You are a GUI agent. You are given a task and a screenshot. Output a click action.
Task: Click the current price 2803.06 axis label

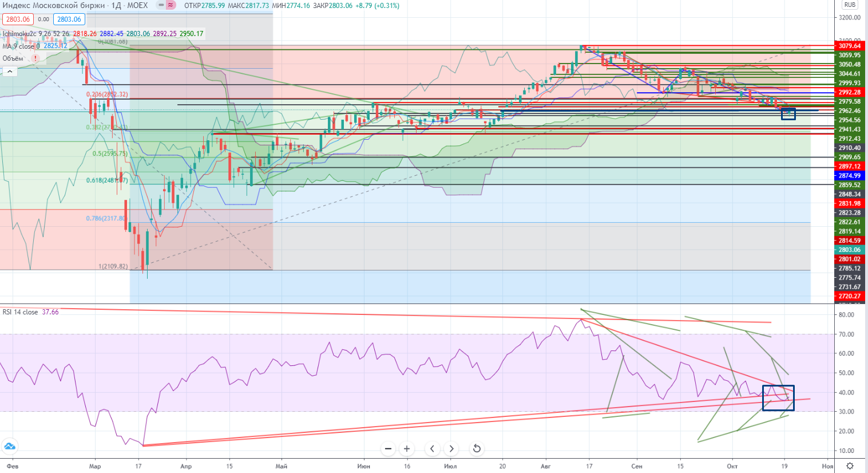click(850, 250)
